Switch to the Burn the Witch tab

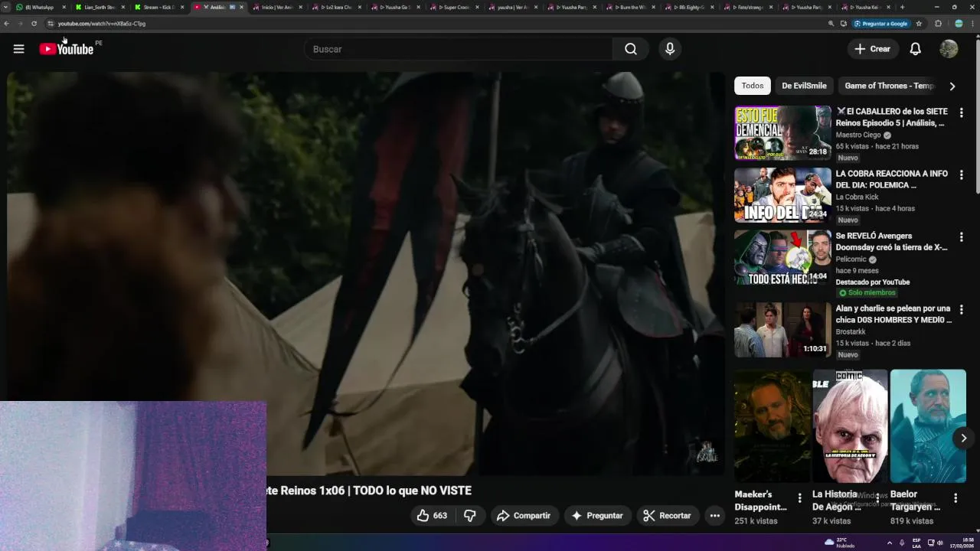click(631, 7)
